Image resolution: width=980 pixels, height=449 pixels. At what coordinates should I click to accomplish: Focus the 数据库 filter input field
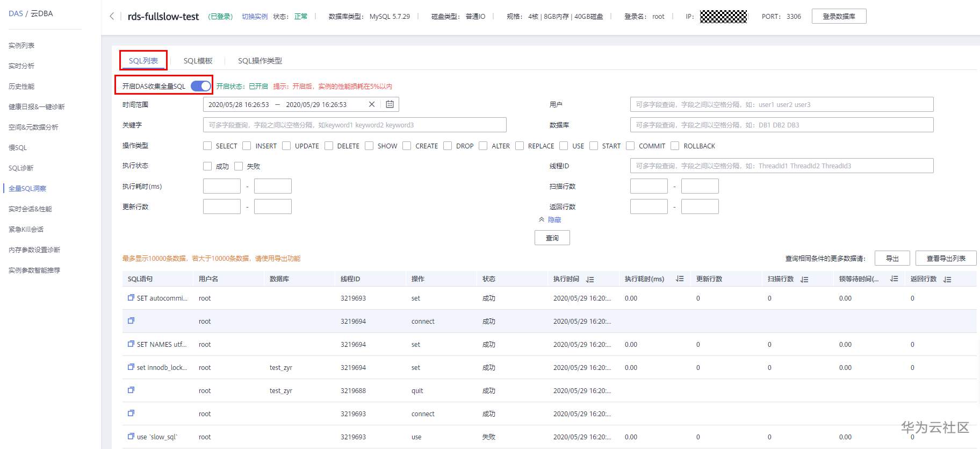782,125
